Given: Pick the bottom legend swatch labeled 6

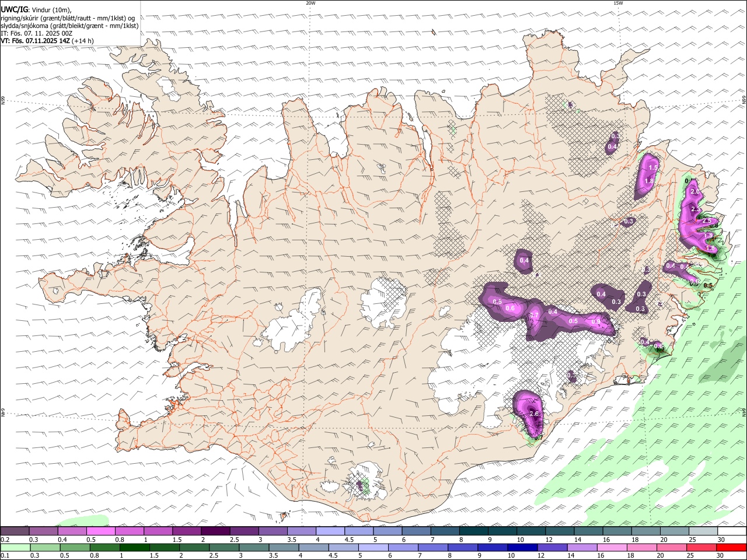Looking at the screenshot, I should 403,548.
